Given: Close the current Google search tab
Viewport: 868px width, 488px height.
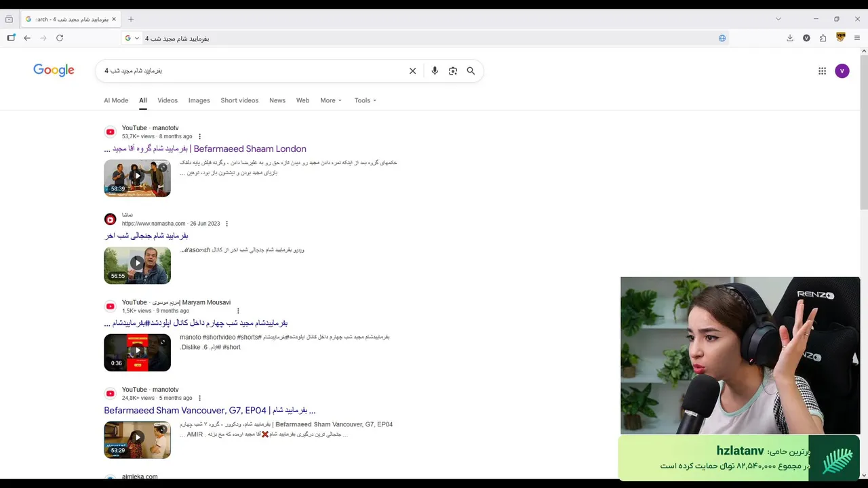Looking at the screenshot, I should (x=114, y=19).
